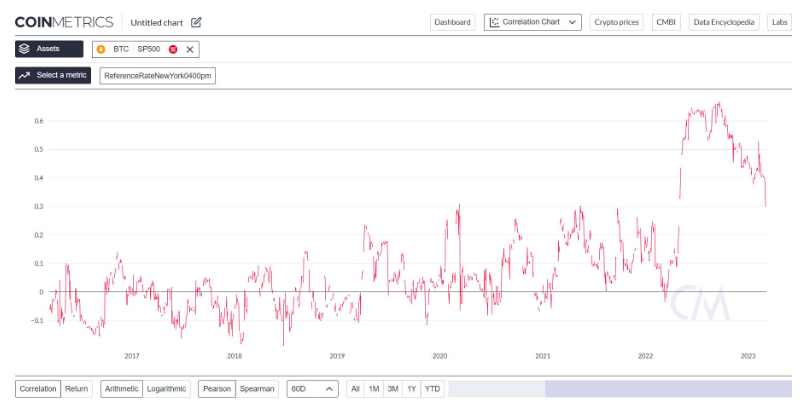The image size is (804, 406).
Task: Expand the Correlation Chart dropdown chevron
Action: tap(573, 22)
